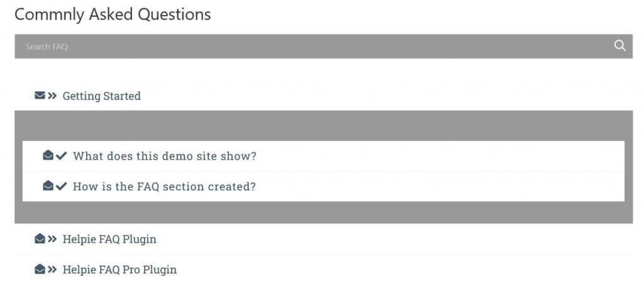This screenshot has width=644, height=281.
Task: Expand Helpie FAQ Plugin via double-chevron
Action: [52, 239]
